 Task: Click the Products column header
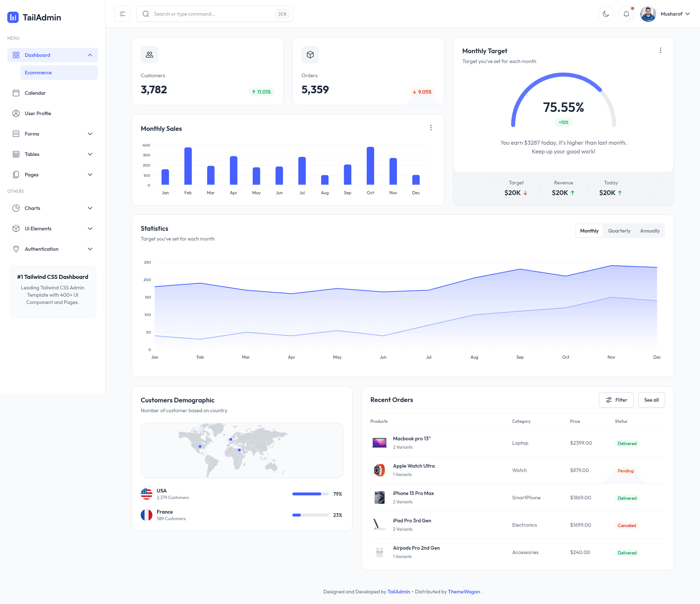tap(379, 421)
